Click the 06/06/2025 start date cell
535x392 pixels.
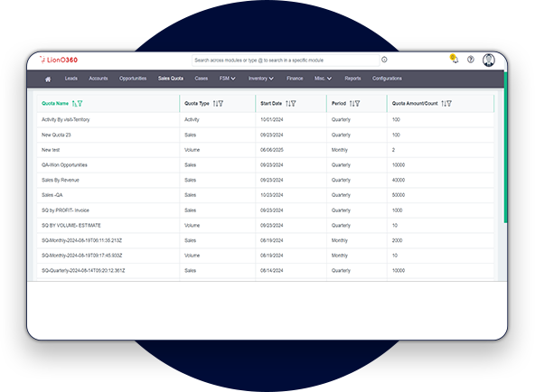tap(272, 150)
